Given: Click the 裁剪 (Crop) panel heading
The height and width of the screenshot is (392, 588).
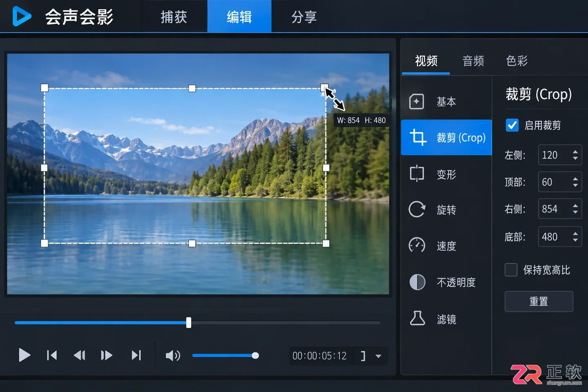Looking at the screenshot, I should (539, 94).
